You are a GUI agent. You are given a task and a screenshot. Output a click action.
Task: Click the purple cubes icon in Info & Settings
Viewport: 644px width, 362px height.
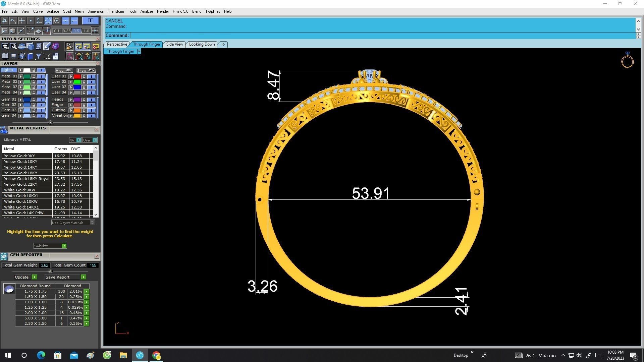[55, 46]
